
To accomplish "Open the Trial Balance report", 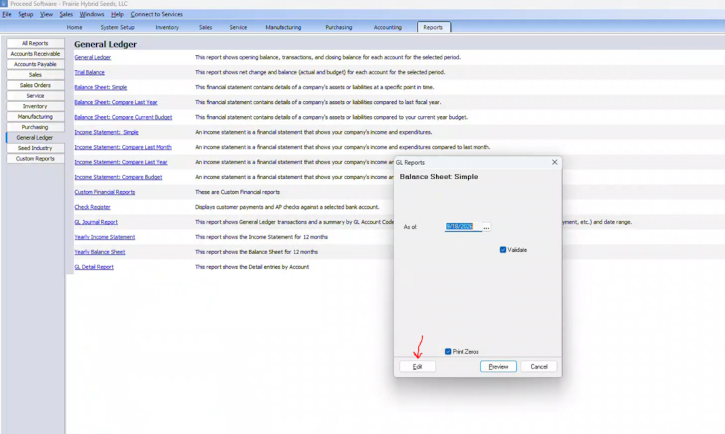I will pos(89,72).
